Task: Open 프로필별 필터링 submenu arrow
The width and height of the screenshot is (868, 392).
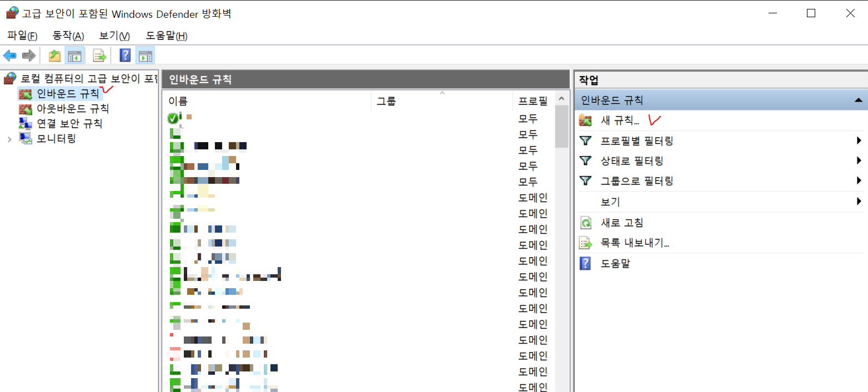Action: click(859, 140)
